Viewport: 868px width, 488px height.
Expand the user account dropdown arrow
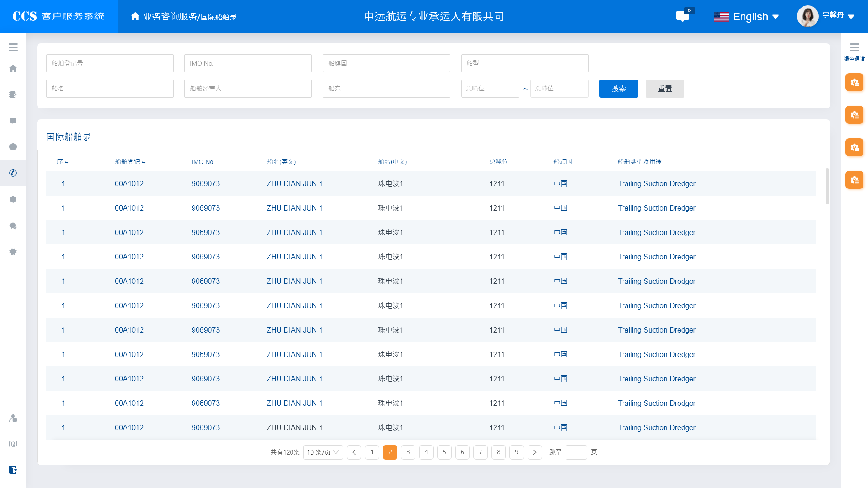point(851,17)
